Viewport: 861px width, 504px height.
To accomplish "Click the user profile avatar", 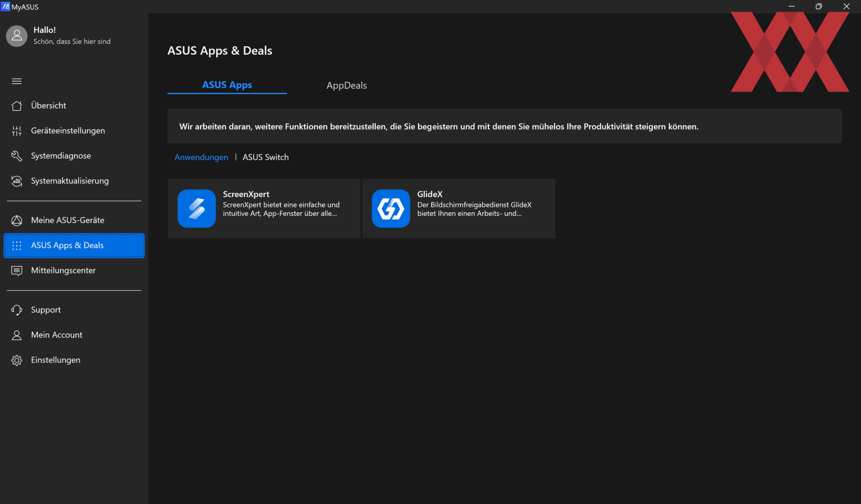I will point(17,35).
